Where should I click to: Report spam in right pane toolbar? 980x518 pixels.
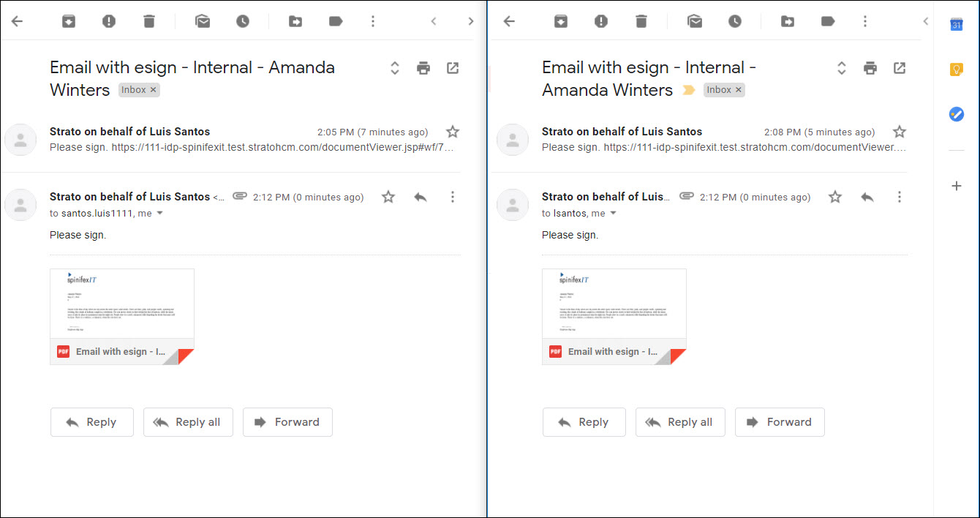[601, 21]
